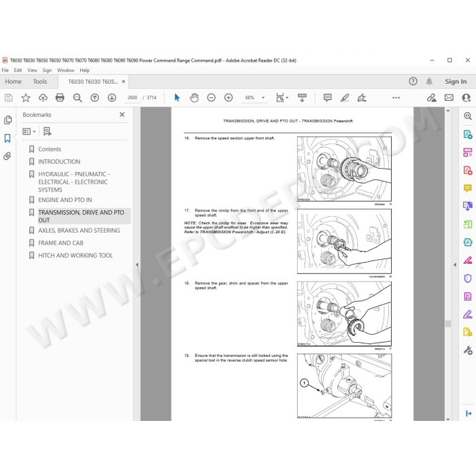This screenshot has width=476, height=476.
Task: Go to previous page arrow
Action: pos(95,98)
